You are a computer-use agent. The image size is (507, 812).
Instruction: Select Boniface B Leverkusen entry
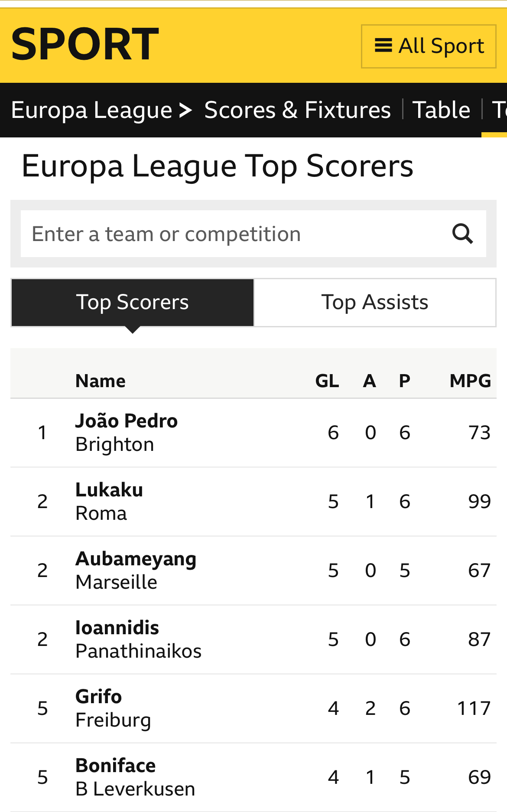click(253, 777)
